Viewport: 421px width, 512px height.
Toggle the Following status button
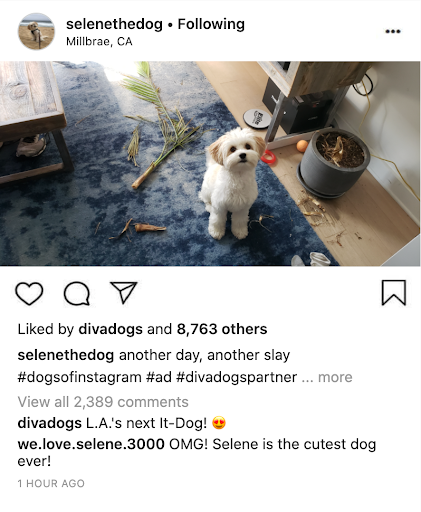(x=211, y=24)
